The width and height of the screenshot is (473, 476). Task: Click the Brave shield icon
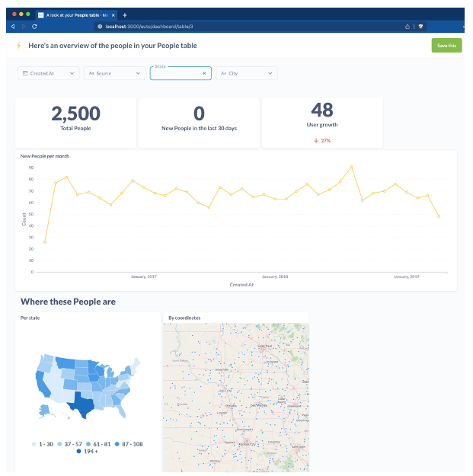point(421,26)
